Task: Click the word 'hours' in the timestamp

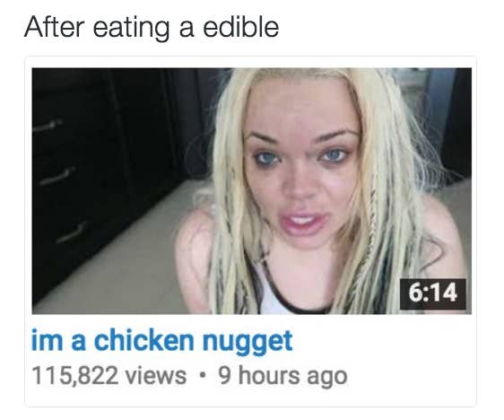Action: 268,375
